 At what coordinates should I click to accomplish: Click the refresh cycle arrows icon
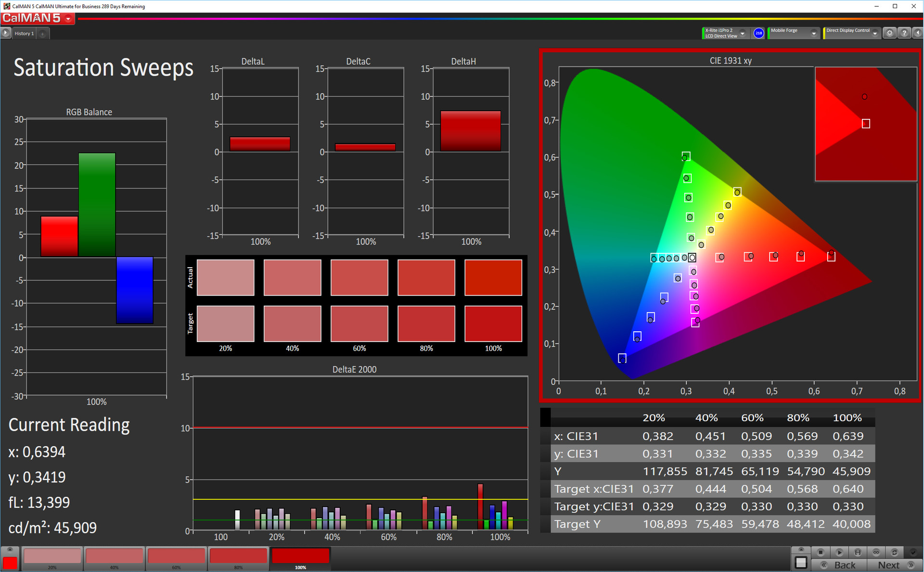tap(894, 552)
